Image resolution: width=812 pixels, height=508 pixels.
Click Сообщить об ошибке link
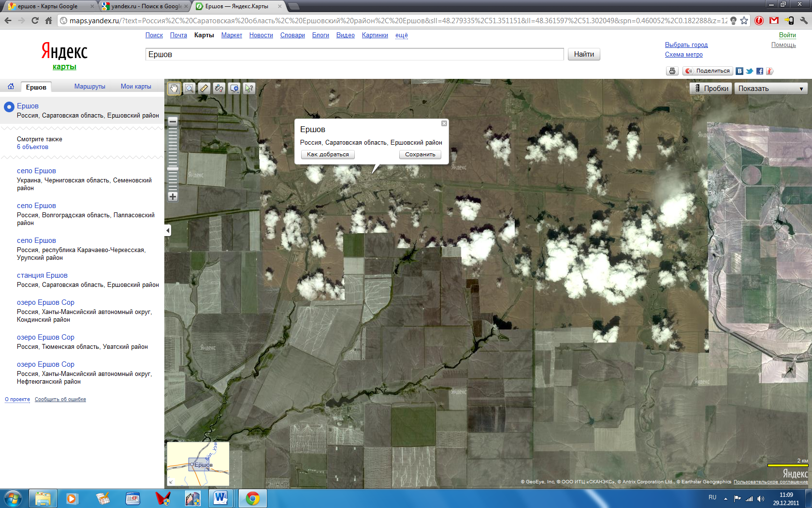60,400
